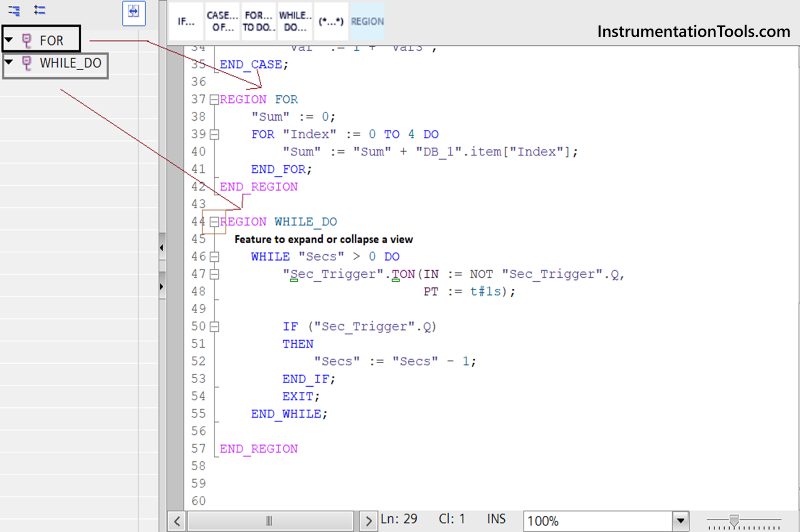Screen dimensions: 800x532
Task: Click the collapse all regions icon
Action: [x=14, y=11]
